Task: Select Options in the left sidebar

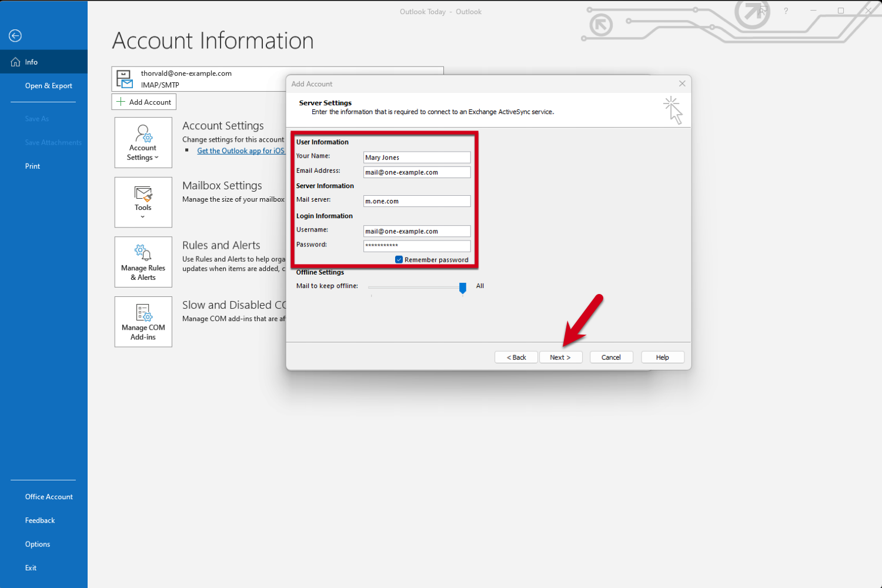Action: [x=38, y=544]
